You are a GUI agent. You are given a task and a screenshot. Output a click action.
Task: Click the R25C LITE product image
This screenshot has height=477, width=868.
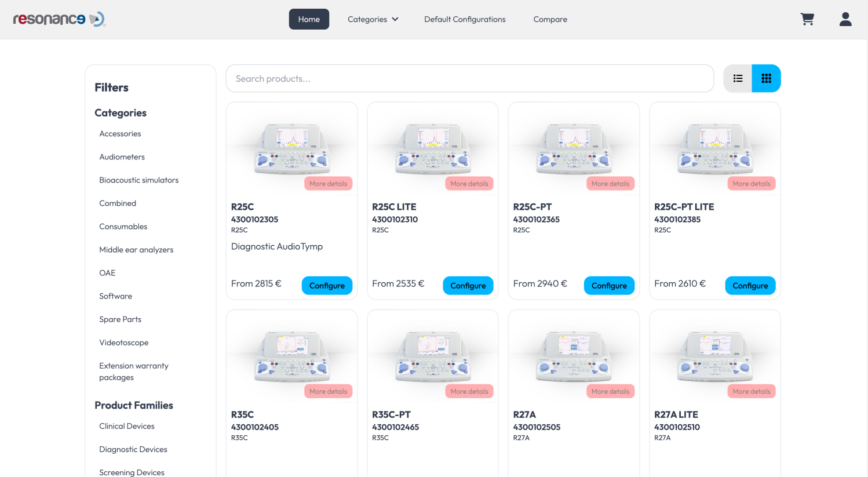[x=433, y=149]
